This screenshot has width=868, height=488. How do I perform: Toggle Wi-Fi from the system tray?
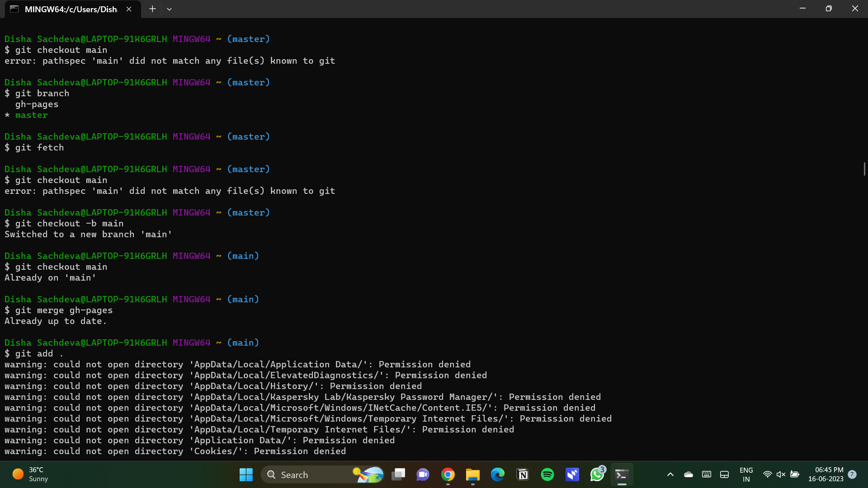click(x=768, y=474)
